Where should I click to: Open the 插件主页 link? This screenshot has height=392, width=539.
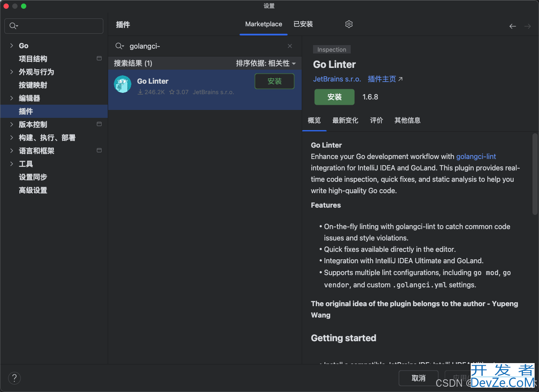coord(382,79)
